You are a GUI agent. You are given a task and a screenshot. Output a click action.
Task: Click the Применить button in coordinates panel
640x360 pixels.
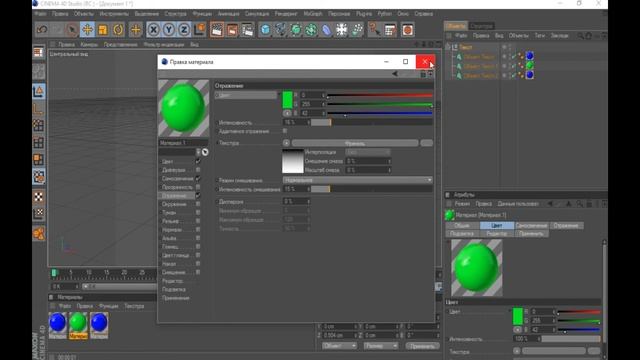[x=422, y=346]
